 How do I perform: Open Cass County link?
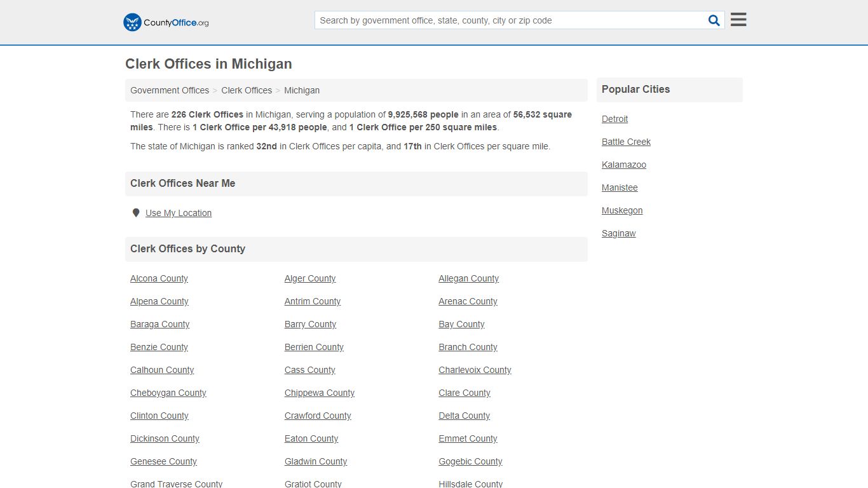309,370
